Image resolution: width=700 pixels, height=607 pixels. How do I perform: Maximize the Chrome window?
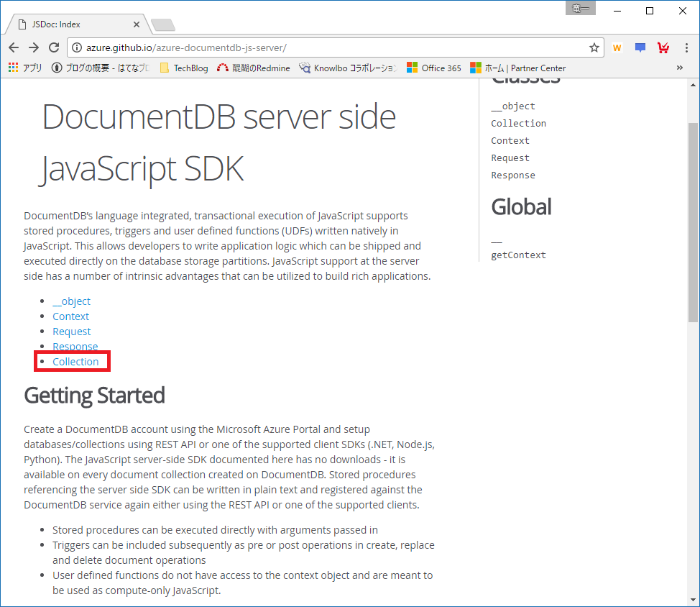point(650,11)
